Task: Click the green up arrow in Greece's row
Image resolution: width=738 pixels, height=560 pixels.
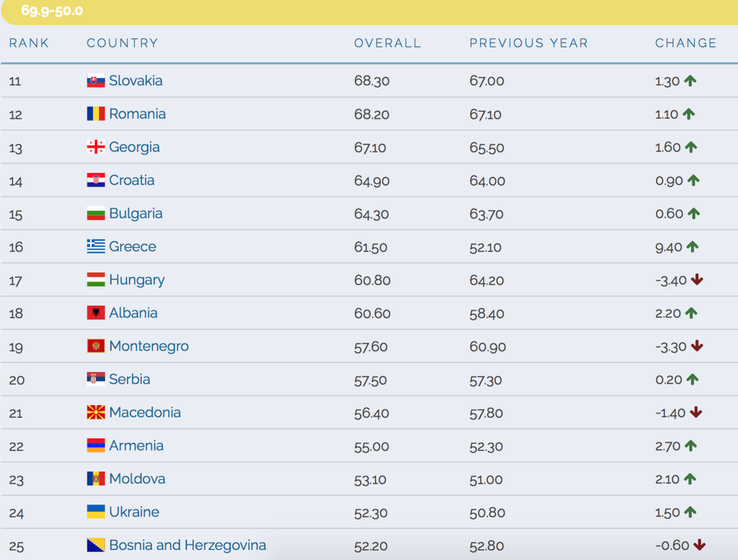Action: tap(692, 247)
